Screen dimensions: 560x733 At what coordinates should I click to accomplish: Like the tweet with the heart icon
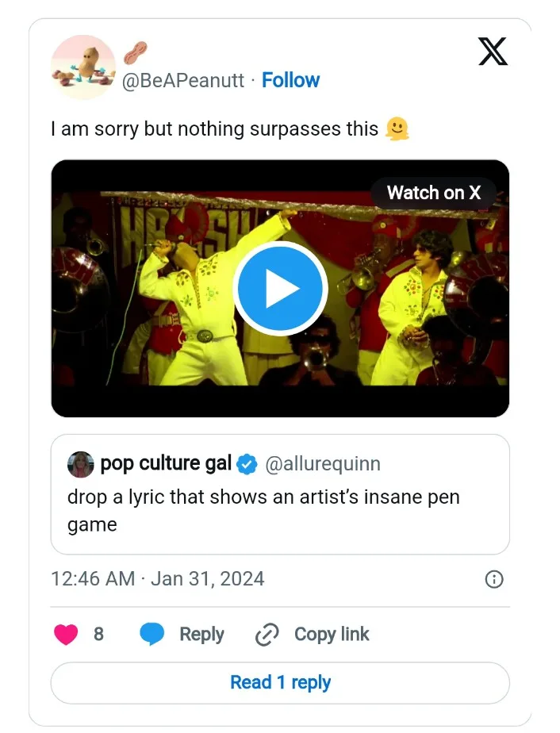[66, 634]
